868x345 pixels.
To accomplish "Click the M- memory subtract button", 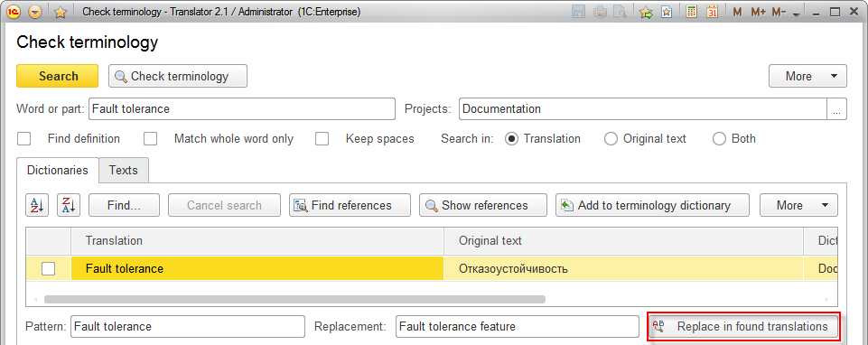I will (x=779, y=12).
